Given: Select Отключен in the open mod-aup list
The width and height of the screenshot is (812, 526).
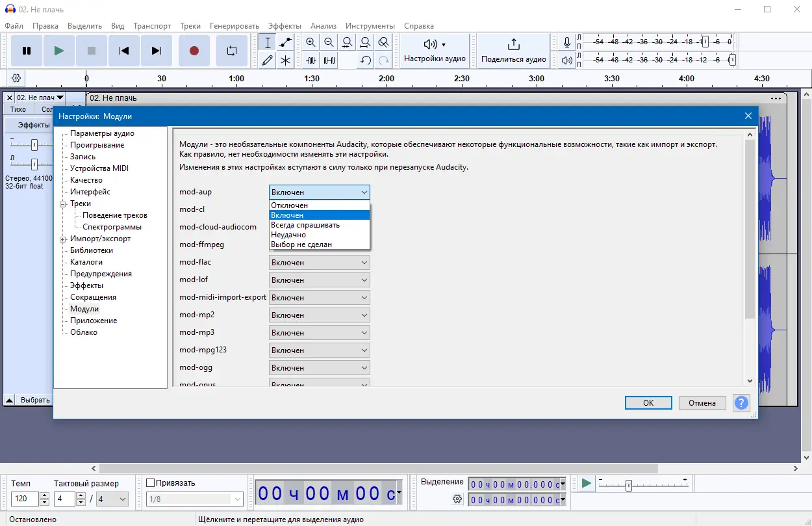Looking at the screenshot, I should [x=288, y=204].
